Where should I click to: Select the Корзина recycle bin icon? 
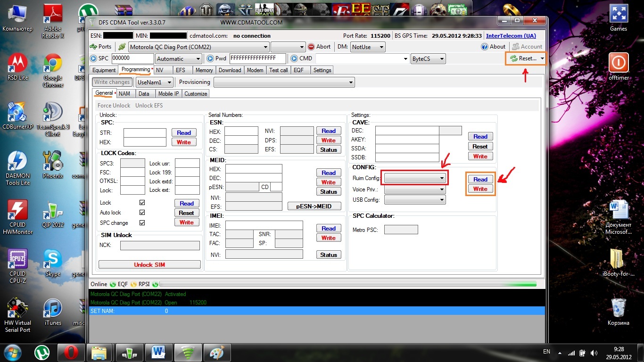point(619,313)
